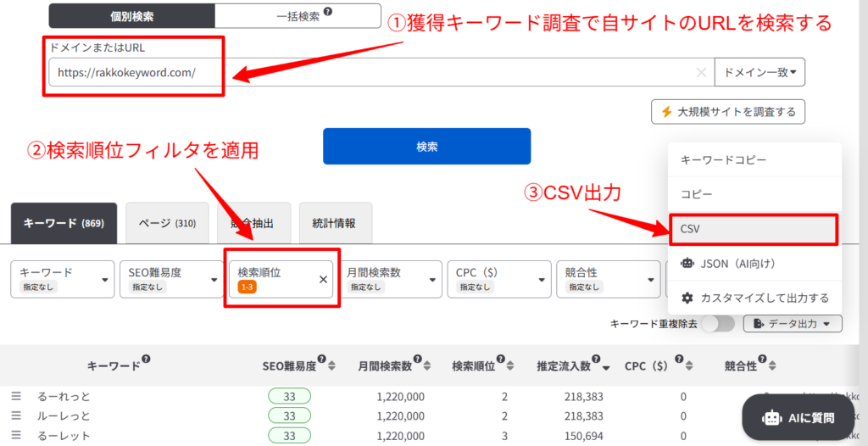Select CSV from the export menu

[754, 229]
